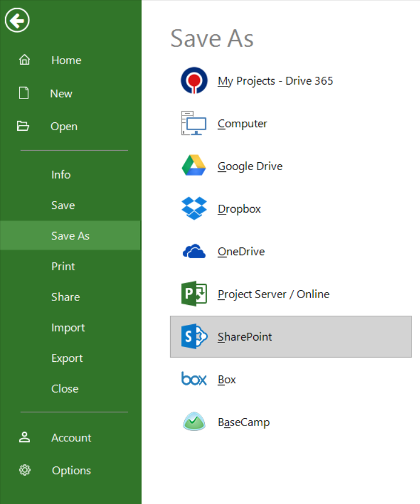Open the Info page

tap(61, 175)
